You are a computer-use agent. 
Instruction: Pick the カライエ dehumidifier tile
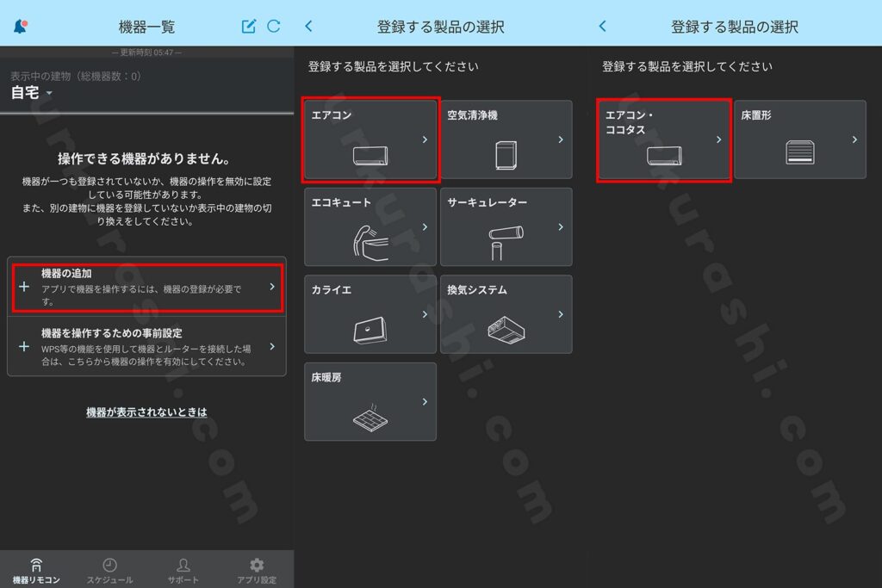click(x=370, y=314)
